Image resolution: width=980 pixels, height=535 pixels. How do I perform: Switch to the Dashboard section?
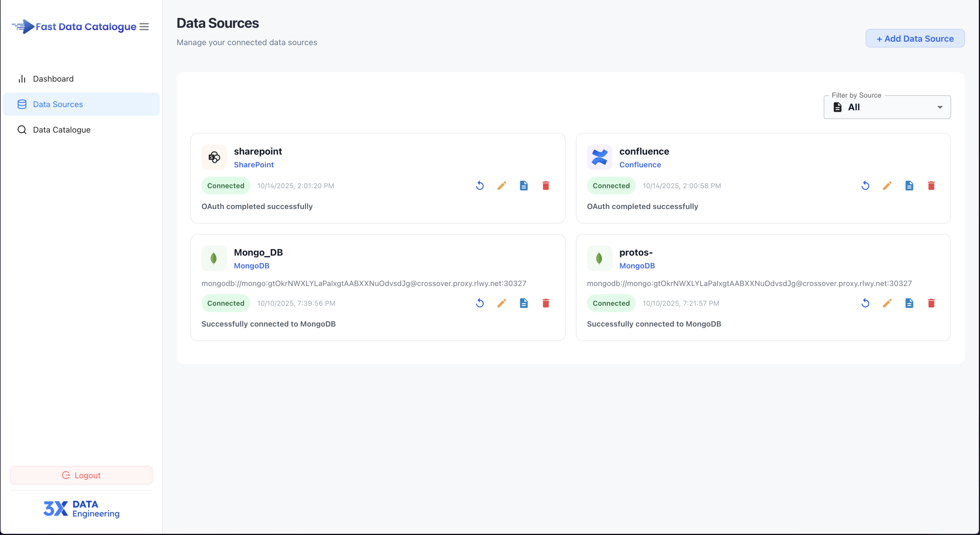click(x=53, y=79)
